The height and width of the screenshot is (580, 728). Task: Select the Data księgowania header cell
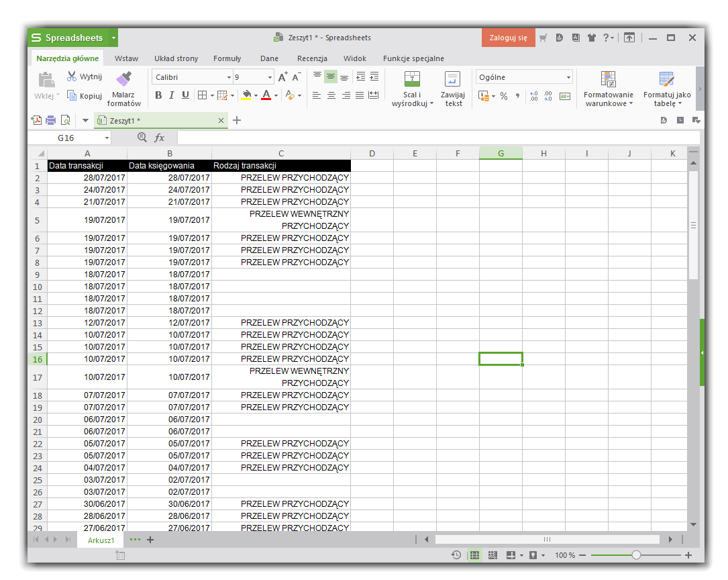pyautogui.click(x=169, y=166)
